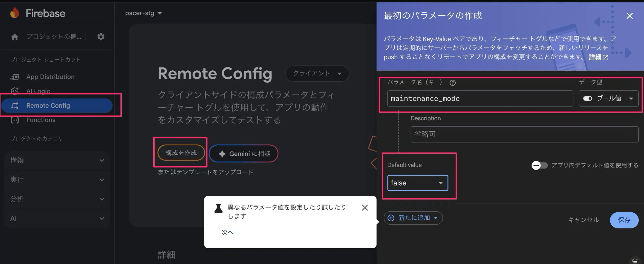644x264 pixels.
Task: Open the Default value false dropdown
Action: (417, 183)
